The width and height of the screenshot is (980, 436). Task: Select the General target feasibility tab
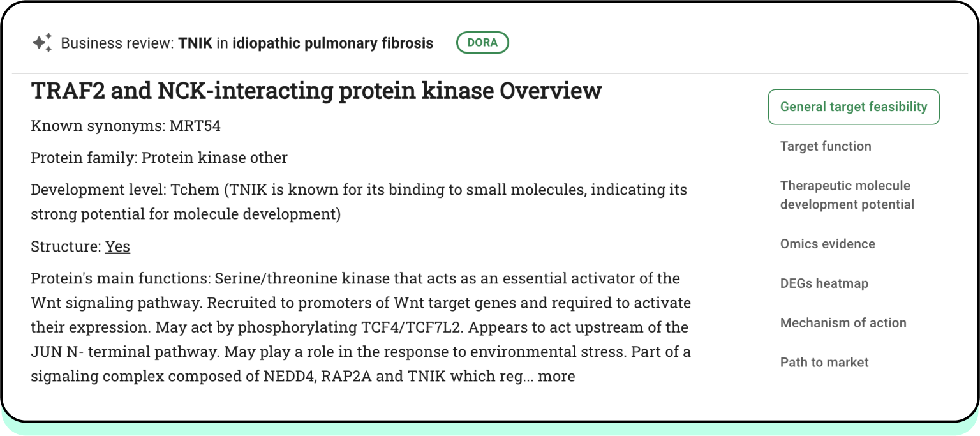click(853, 107)
